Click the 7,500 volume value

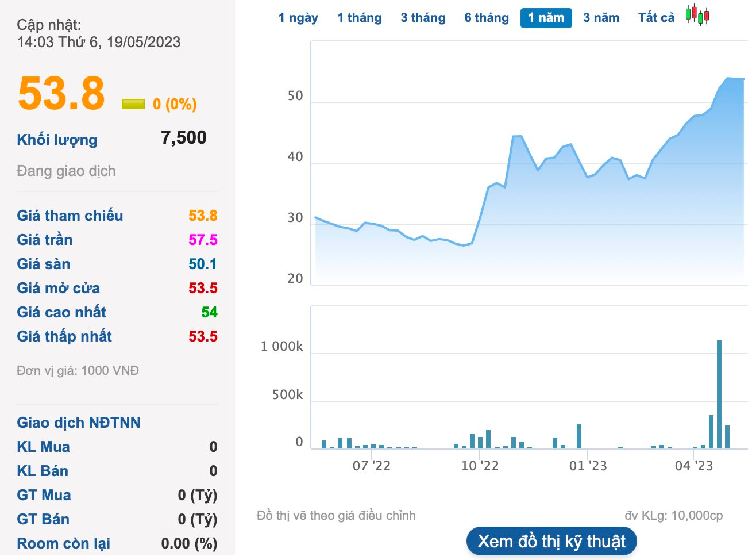[184, 137]
